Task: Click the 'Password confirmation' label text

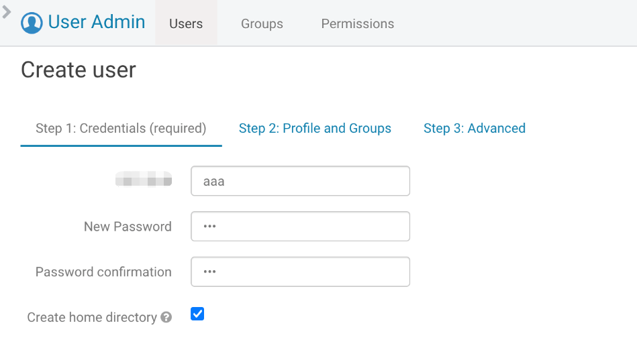Action: (103, 272)
